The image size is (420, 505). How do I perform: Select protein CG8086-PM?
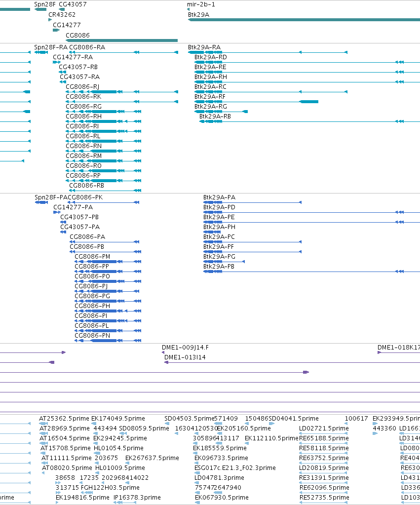coord(92,257)
